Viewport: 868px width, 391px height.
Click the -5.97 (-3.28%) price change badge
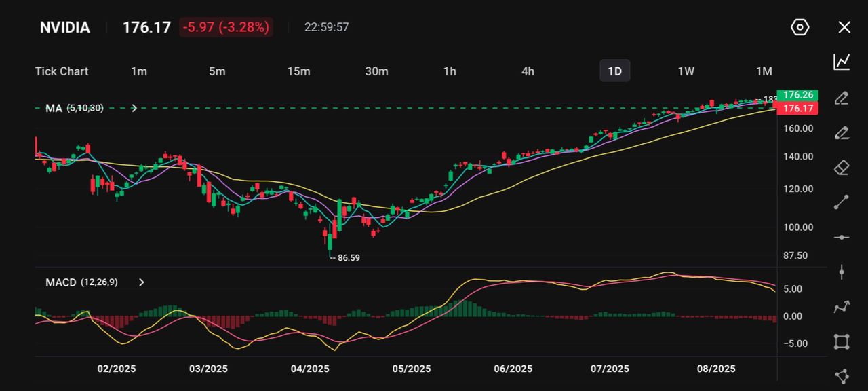pos(226,27)
